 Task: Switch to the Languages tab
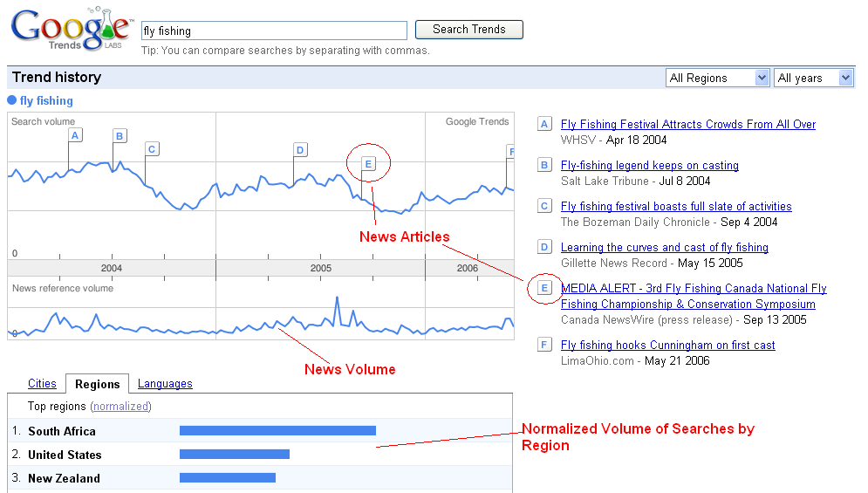(x=165, y=384)
